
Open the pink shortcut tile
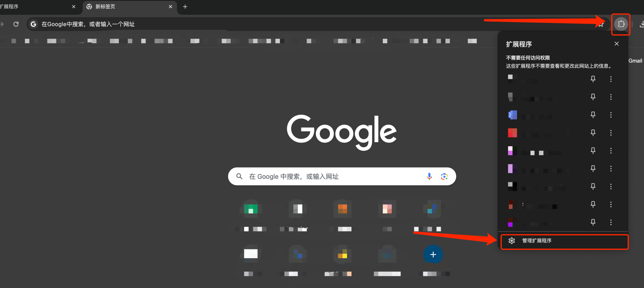pos(387,209)
